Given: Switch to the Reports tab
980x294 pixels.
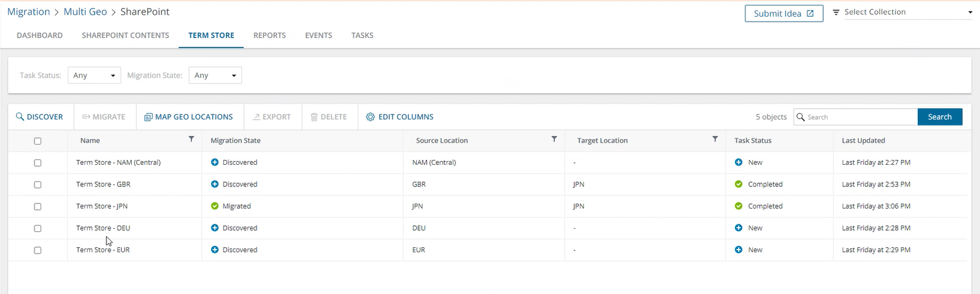Looking at the screenshot, I should pyautogui.click(x=269, y=35).
